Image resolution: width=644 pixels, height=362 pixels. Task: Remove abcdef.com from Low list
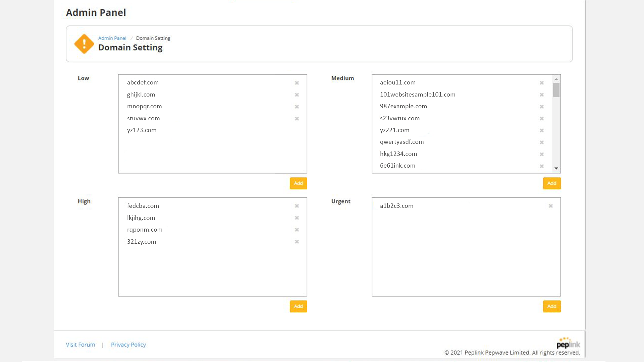point(297,83)
